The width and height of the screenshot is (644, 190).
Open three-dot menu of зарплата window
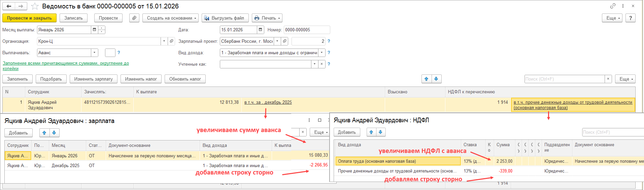tap(309, 120)
